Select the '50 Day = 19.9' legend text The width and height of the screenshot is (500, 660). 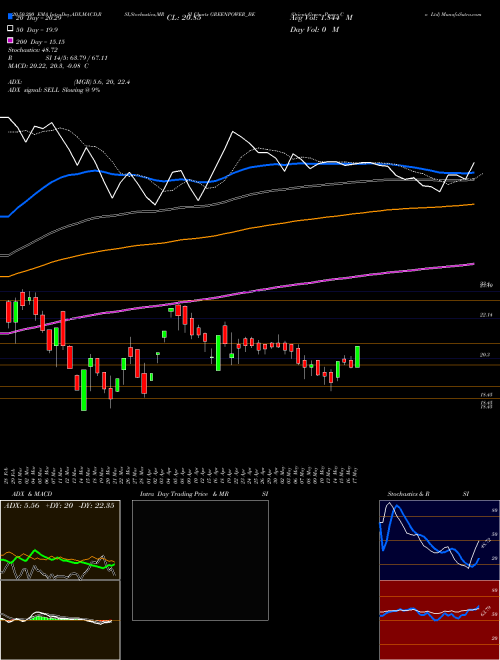(37, 30)
